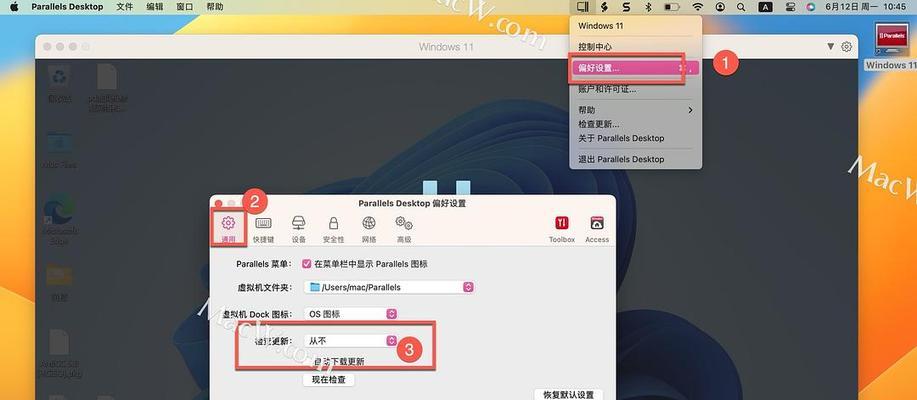Image resolution: width=917 pixels, height=400 pixels.
Task: Open the 虚拟机文件夹 /Users/mac/Parallels dropdown
Action: tap(389, 287)
